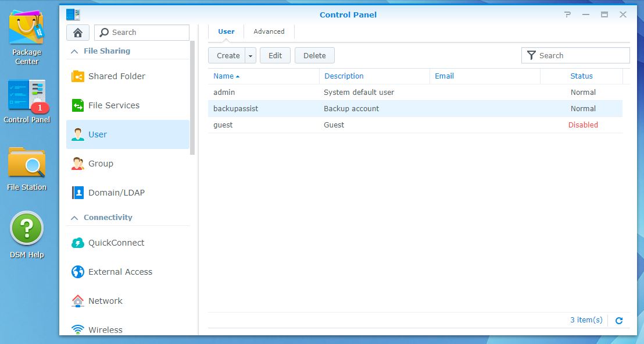Screen dimensions: 644x344
Task: Open Shared Folder settings
Action: (x=128, y=76)
